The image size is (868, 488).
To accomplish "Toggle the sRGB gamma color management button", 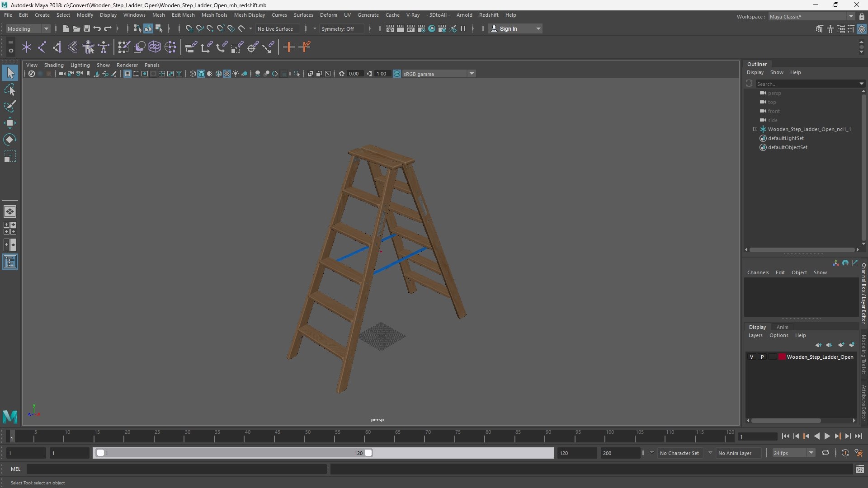I will [396, 74].
